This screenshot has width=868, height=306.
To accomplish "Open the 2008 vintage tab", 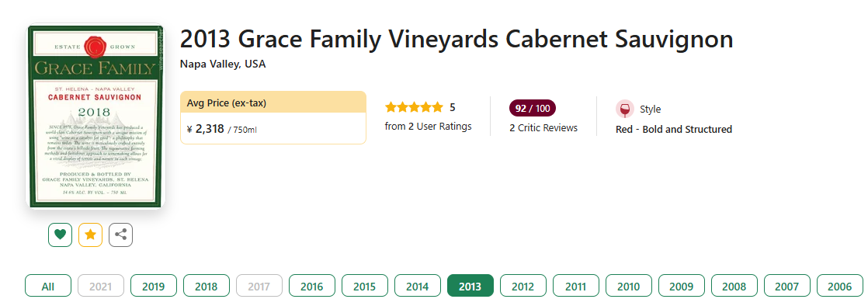I will tap(734, 286).
